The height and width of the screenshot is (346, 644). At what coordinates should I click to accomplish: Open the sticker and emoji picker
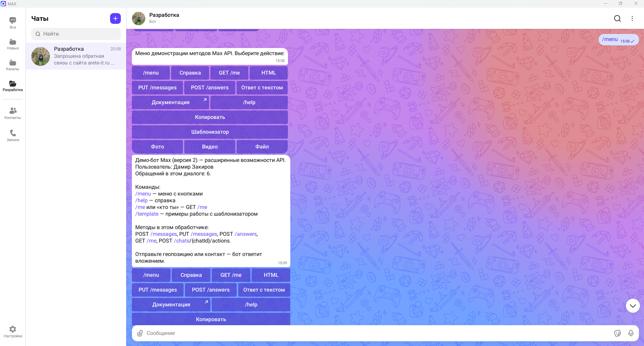[617, 333]
